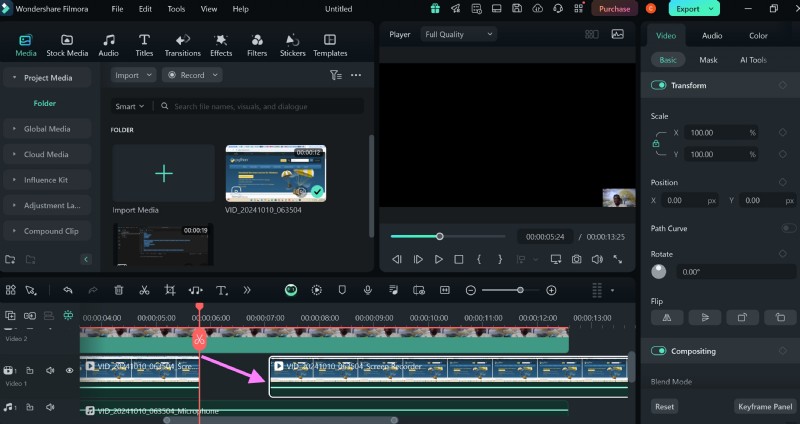
Task: Open the Stickers panel
Action: coord(292,45)
